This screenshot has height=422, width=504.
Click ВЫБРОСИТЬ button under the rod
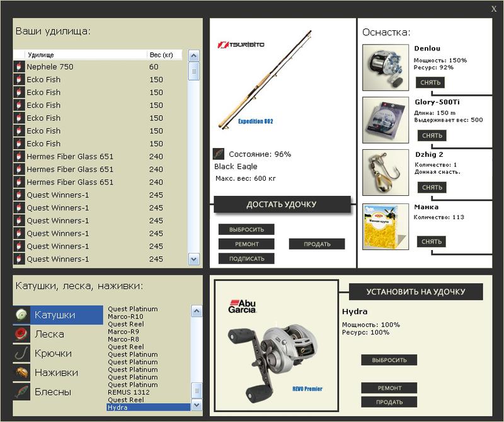click(246, 229)
